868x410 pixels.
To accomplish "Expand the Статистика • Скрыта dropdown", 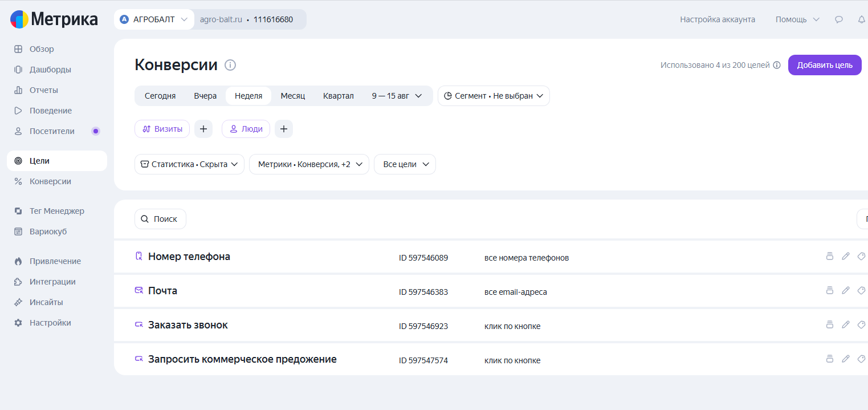I will pos(189,164).
